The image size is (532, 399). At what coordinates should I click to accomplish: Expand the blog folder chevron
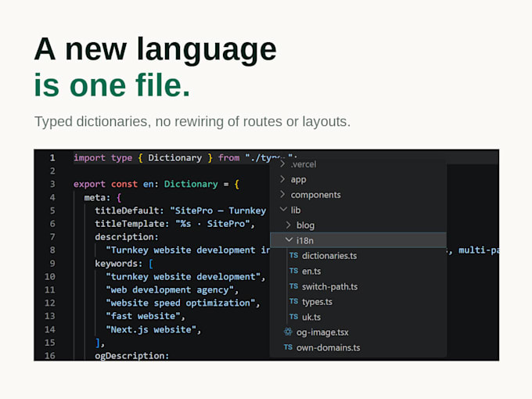(289, 225)
